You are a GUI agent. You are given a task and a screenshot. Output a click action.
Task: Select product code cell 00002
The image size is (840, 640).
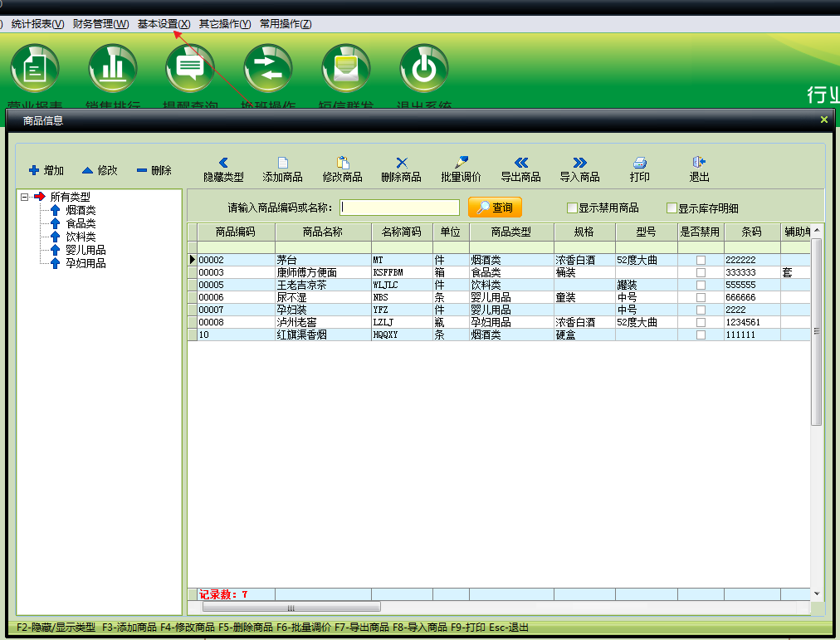pos(236,260)
